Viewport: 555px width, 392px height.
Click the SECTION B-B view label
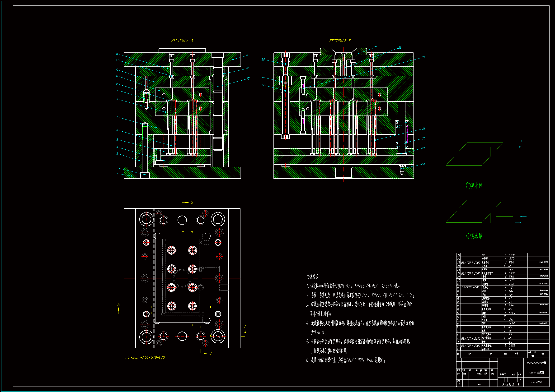[x=340, y=41]
